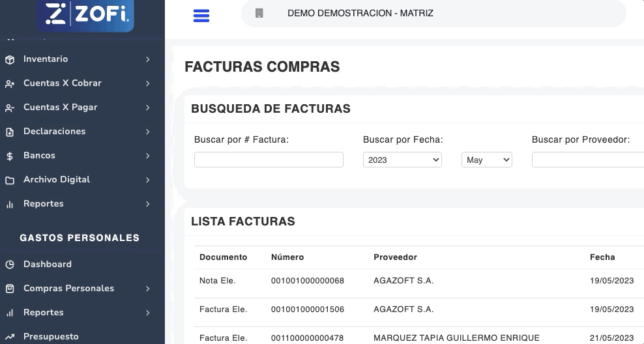Click the Cuentas X Pagar person icon
The height and width of the screenshot is (344, 644).
pos(10,107)
